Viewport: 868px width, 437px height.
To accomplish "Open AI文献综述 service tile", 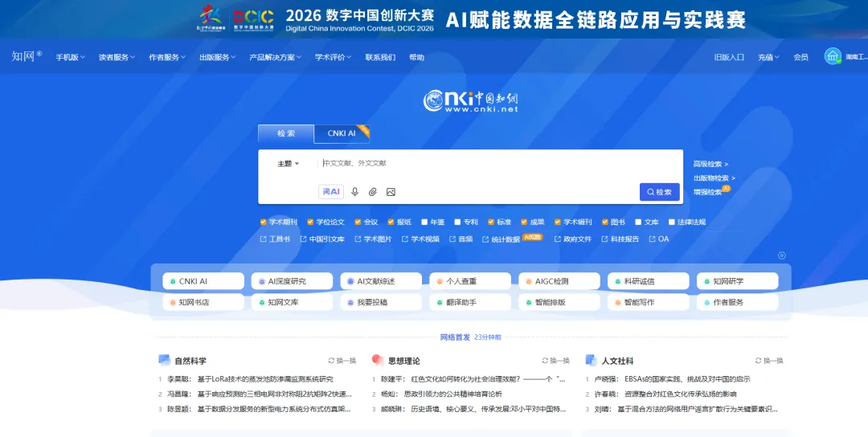I will point(381,281).
